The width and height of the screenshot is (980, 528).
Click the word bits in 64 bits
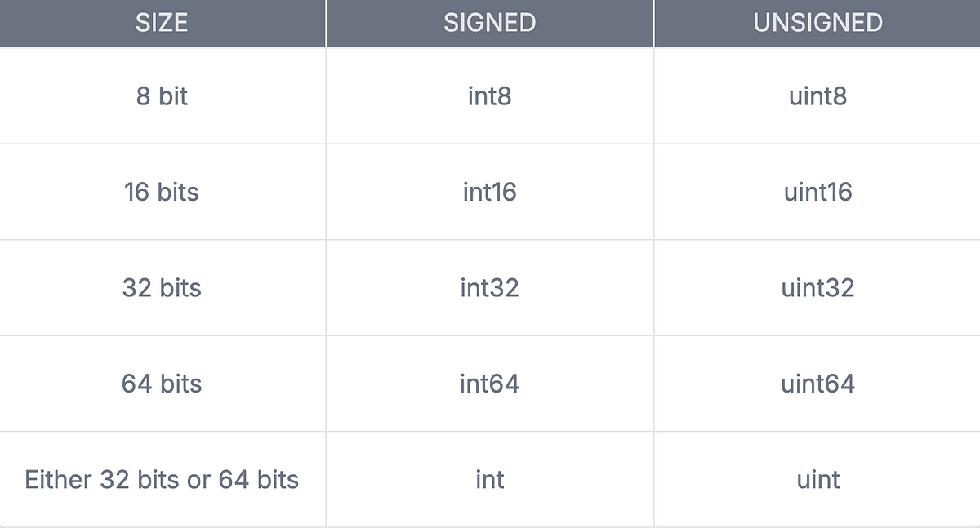click(x=181, y=383)
